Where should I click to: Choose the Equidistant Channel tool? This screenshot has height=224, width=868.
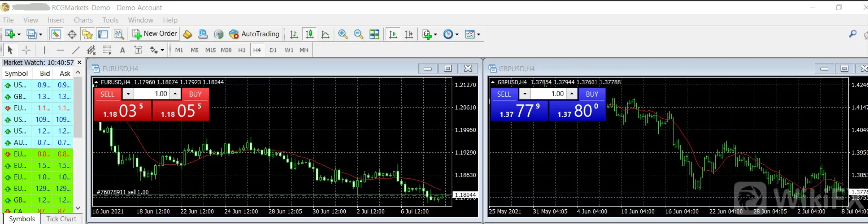pos(91,50)
